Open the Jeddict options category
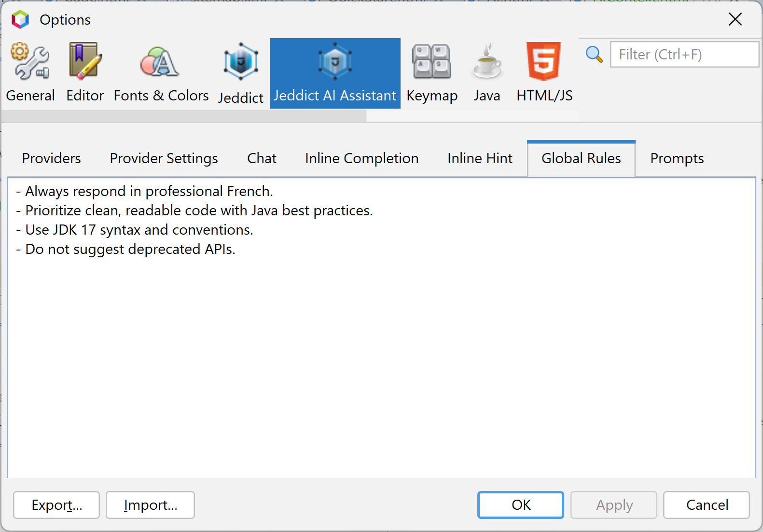763x532 pixels. 241,73
